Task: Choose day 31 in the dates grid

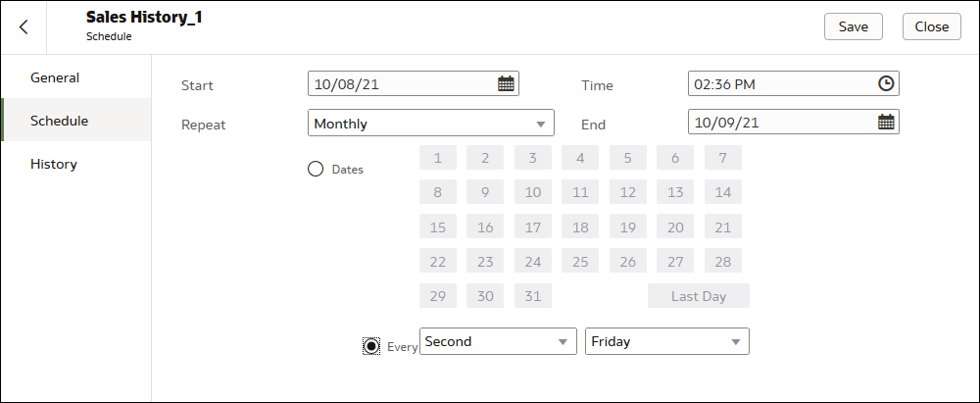Action: coord(533,296)
